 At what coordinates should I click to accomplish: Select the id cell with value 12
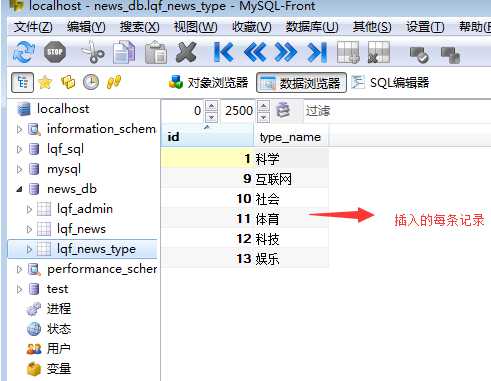(x=208, y=239)
